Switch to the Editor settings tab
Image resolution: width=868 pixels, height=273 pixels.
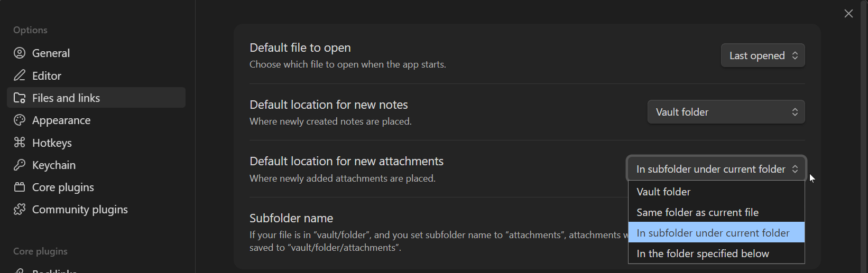96,76
